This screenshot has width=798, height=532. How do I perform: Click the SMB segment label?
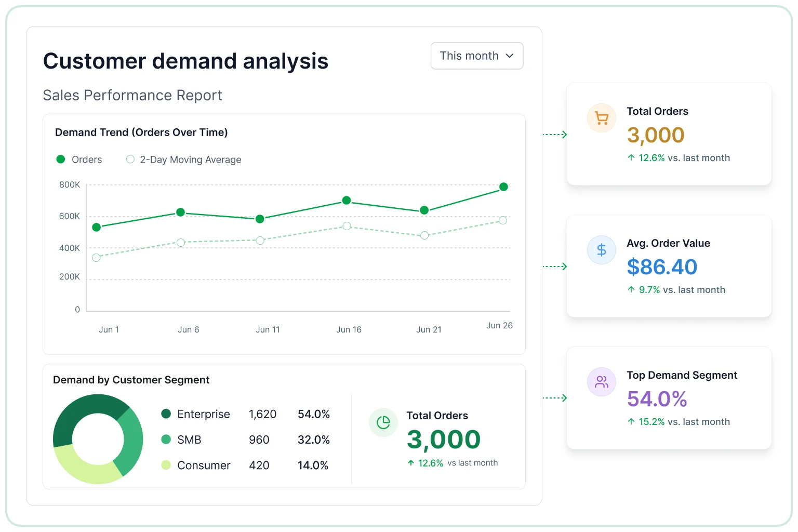[189, 440]
